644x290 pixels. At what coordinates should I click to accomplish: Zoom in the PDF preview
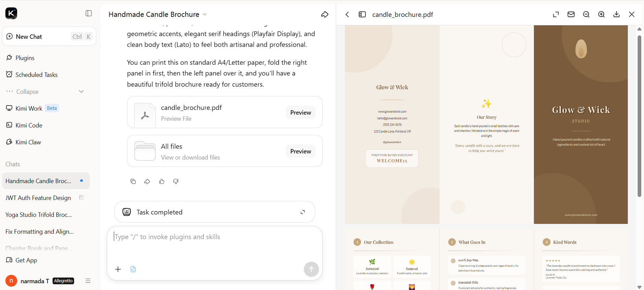coord(601,14)
